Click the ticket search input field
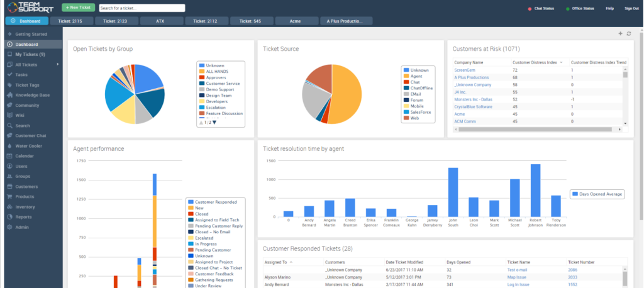This screenshot has width=644, height=288. pos(142,8)
